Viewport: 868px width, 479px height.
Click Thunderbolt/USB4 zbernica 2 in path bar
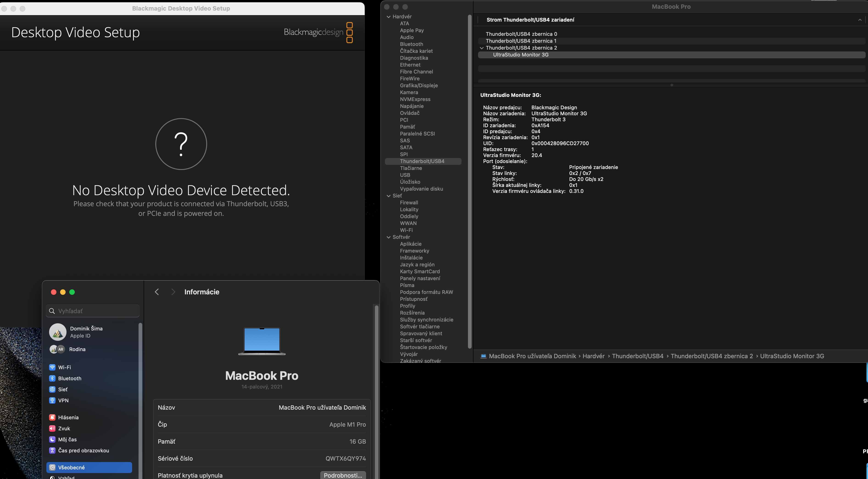pyautogui.click(x=711, y=356)
